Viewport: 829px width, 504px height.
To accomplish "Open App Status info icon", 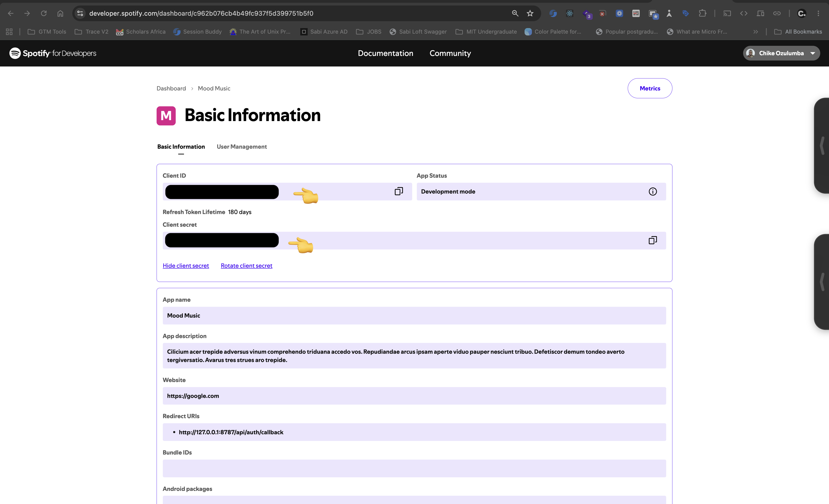I will 652,191.
